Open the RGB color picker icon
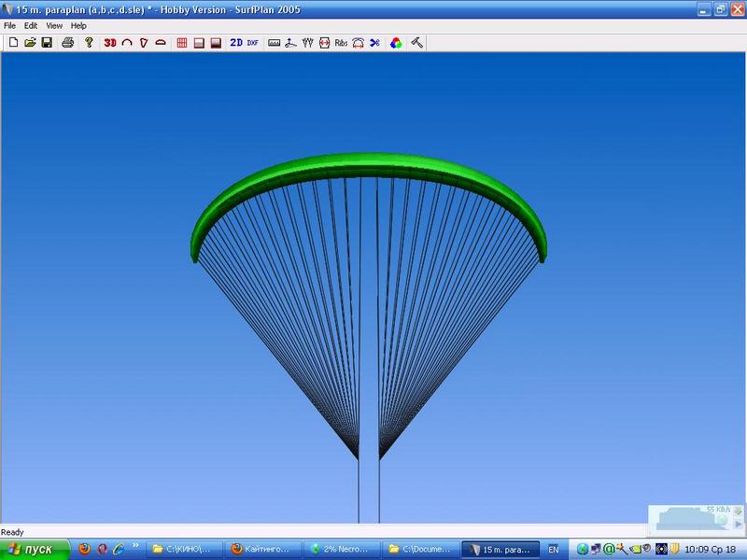747x560 pixels. tap(396, 43)
